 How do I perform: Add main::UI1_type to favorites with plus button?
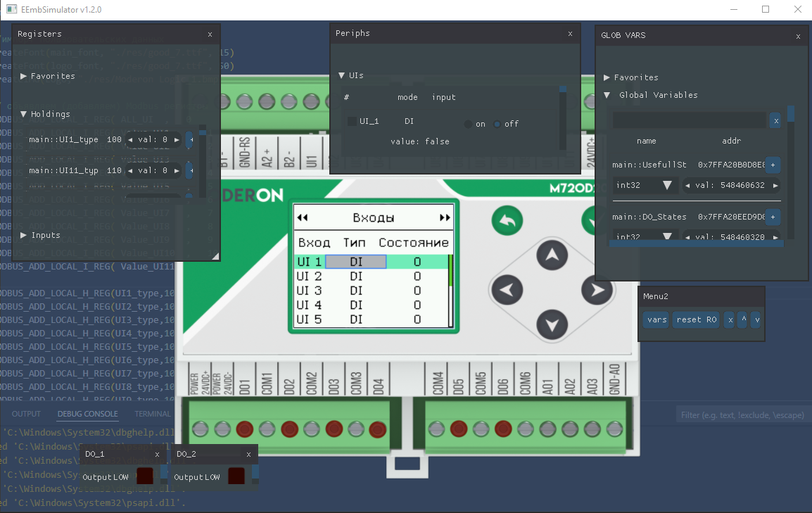[x=191, y=140]
